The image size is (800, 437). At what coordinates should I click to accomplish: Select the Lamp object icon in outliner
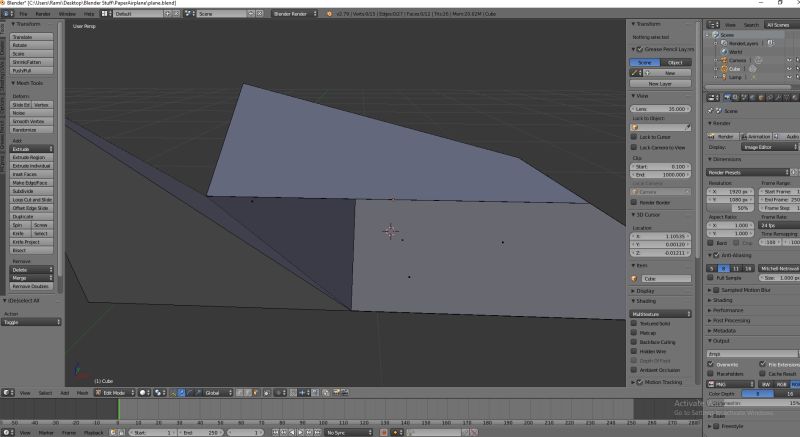coord(724,77)
